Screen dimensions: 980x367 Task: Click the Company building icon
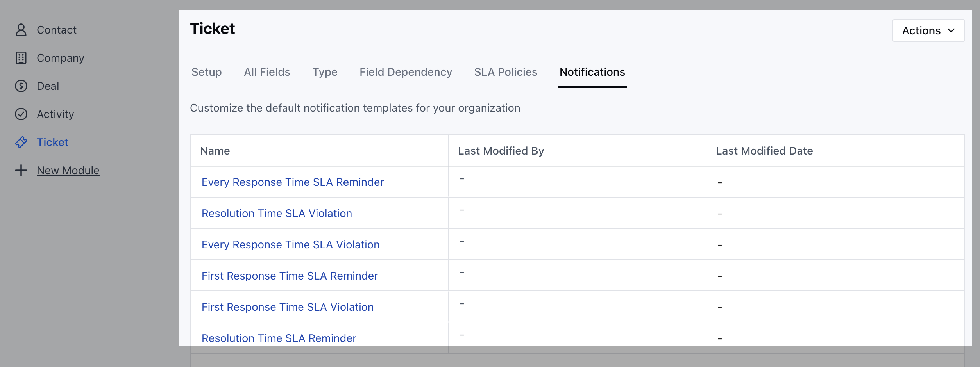(21, 57)
